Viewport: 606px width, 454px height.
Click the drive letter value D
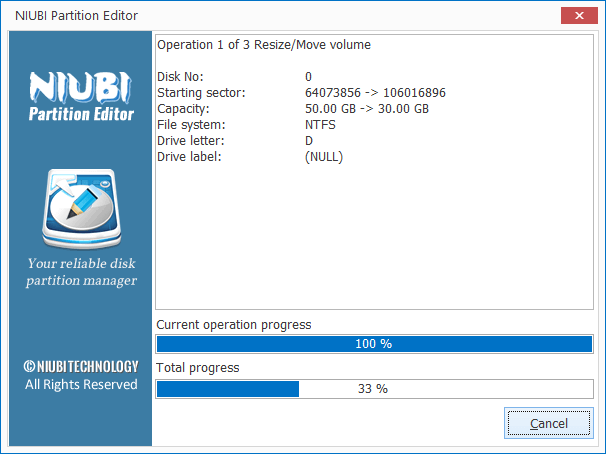(309, 141)
